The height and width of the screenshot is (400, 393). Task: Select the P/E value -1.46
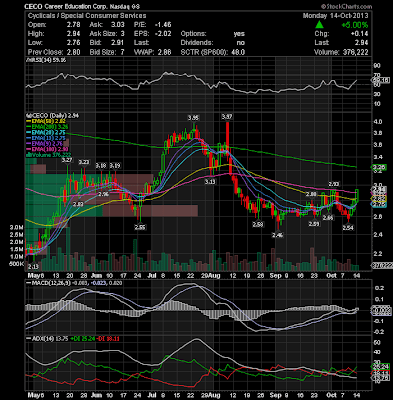[163, 25]
